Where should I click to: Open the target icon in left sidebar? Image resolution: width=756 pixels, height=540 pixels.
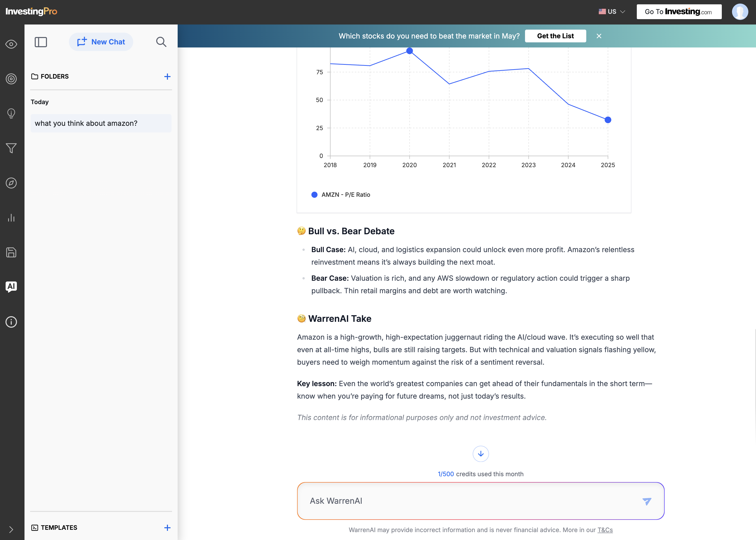click(x=11, y=79)
